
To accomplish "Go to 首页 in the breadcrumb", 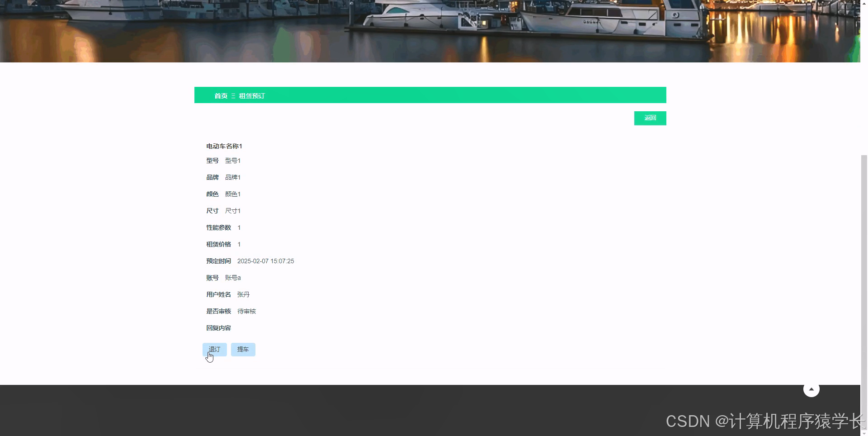I will (x=221, y=96).
